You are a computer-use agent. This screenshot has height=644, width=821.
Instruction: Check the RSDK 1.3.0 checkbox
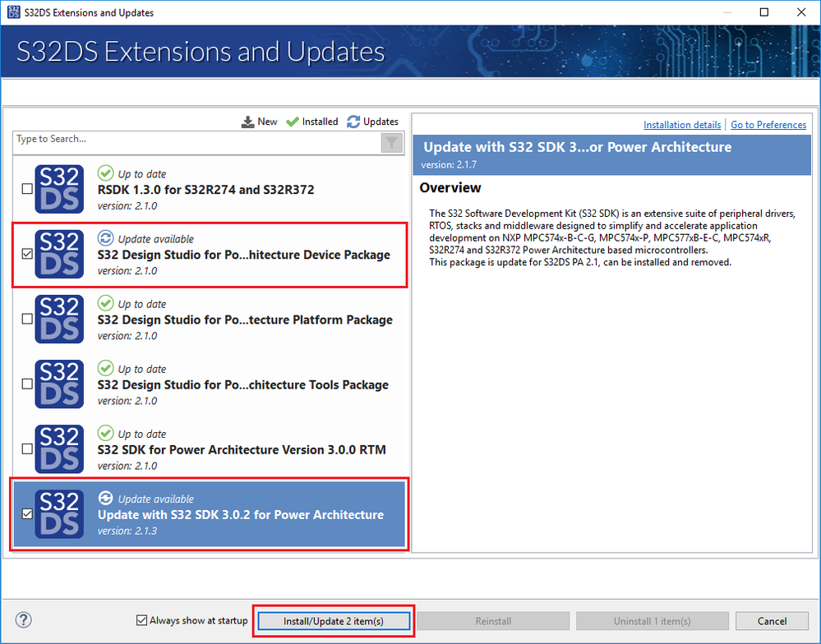click(27, 189)
